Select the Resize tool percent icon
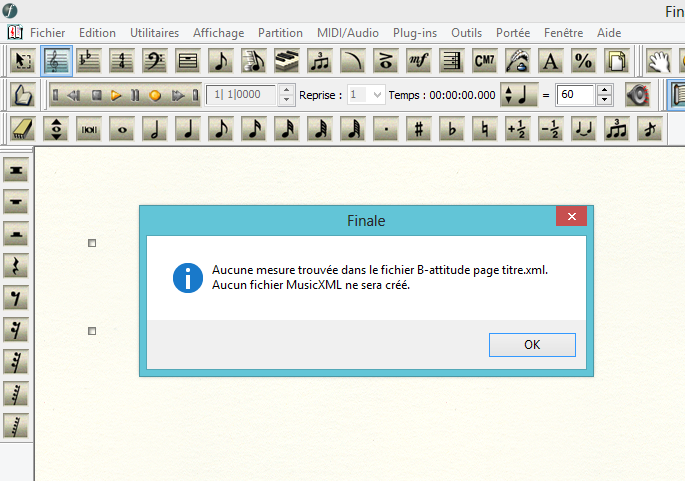This screenshot has width=685, height=481. [x=582, y=61]
